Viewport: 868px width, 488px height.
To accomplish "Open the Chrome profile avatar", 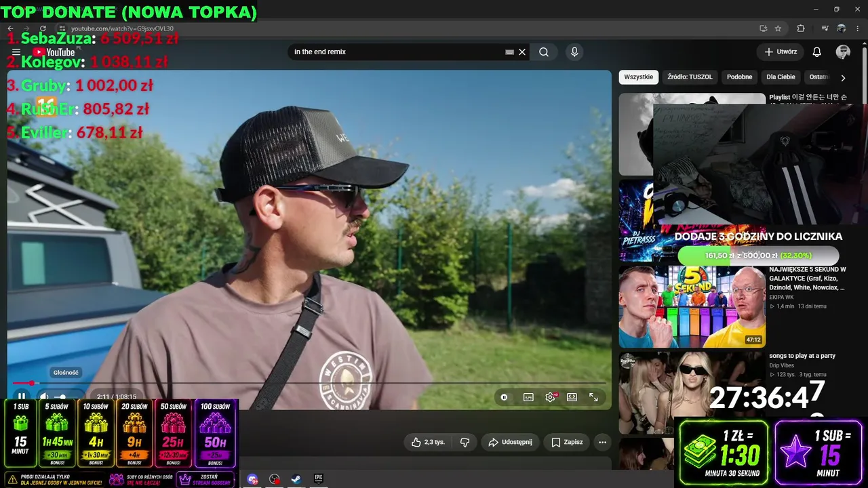I will (841, 28).
